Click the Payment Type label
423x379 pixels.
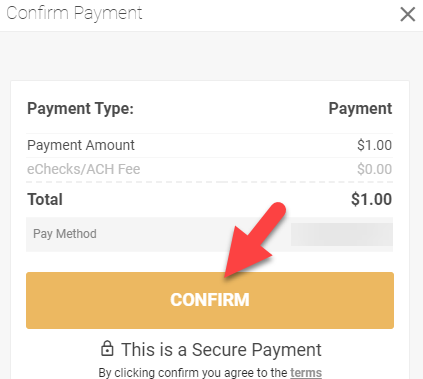80,109
